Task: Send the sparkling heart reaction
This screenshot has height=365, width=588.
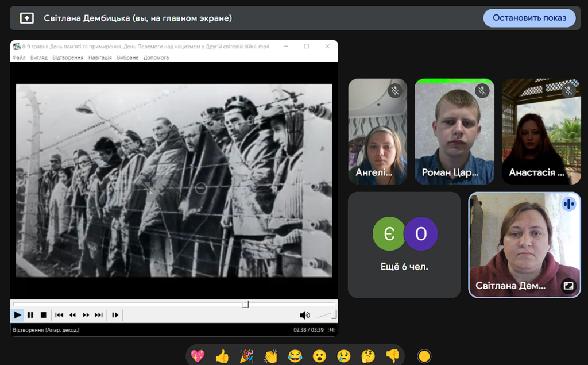Action: (x=198, y=356)
